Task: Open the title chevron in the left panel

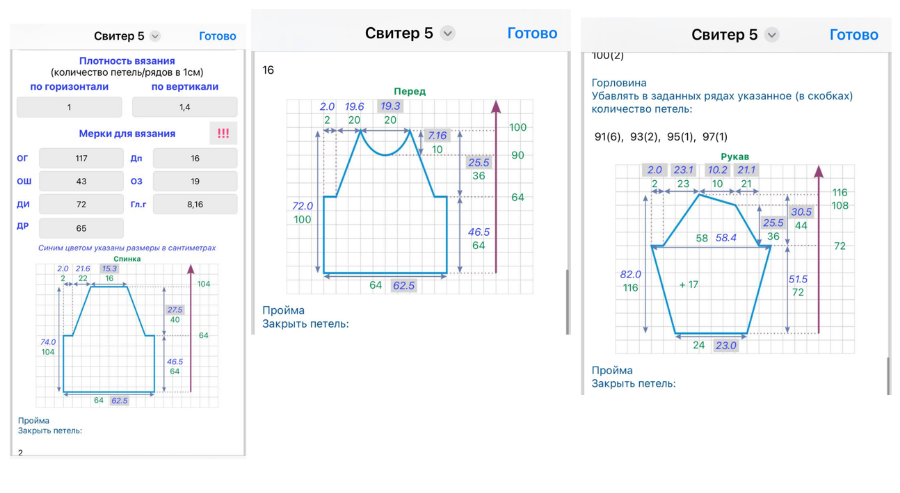Action: [x=154, y=36]
